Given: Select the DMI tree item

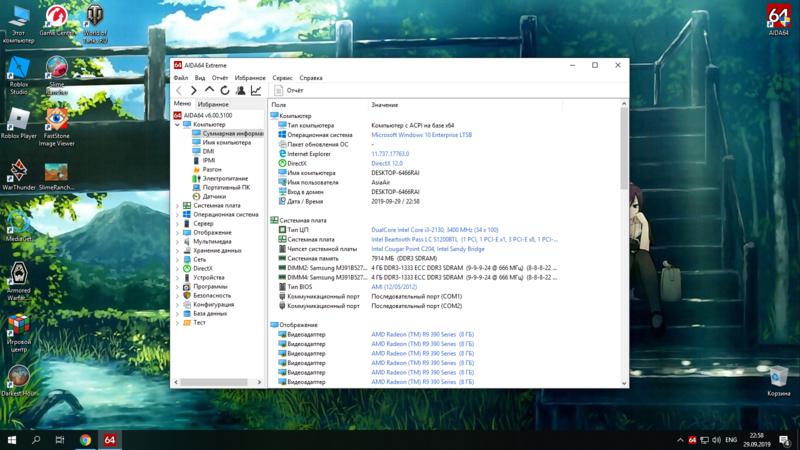Looking at the screenshot, I should [x=203, y=152].
